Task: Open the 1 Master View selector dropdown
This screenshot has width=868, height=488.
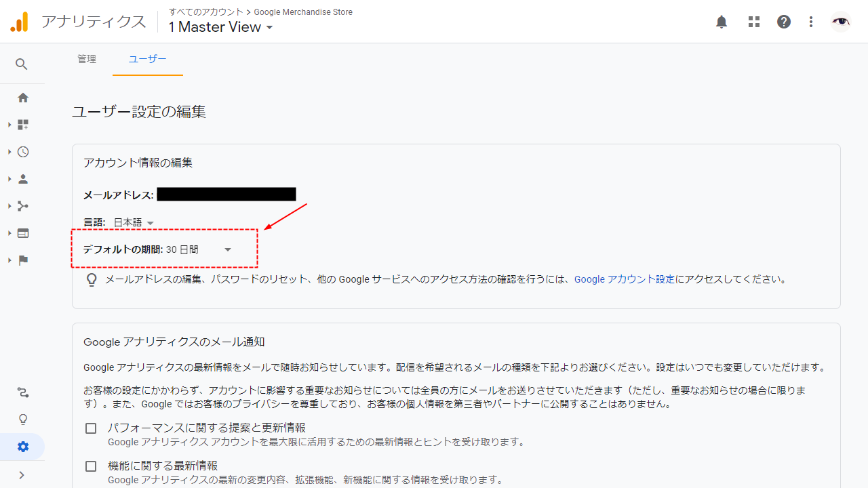Action: (x=221, y=27)
